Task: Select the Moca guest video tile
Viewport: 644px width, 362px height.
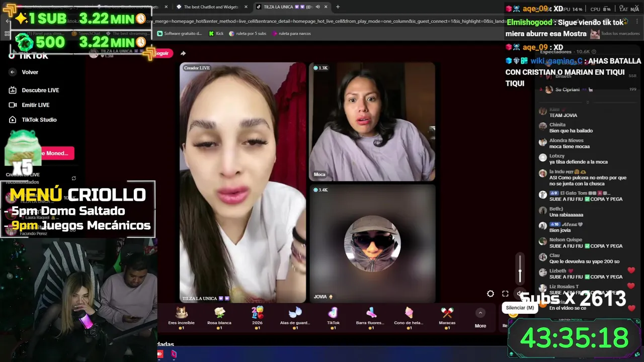Action: [x=372, y=121]
